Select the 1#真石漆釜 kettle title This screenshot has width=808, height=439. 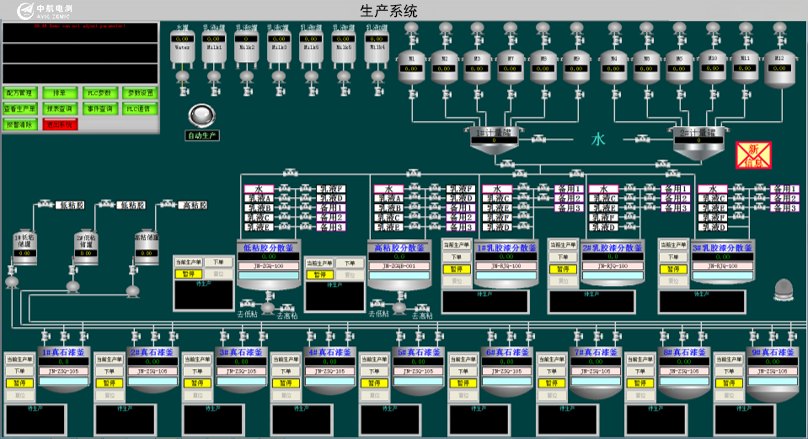[x=64, y=352]
